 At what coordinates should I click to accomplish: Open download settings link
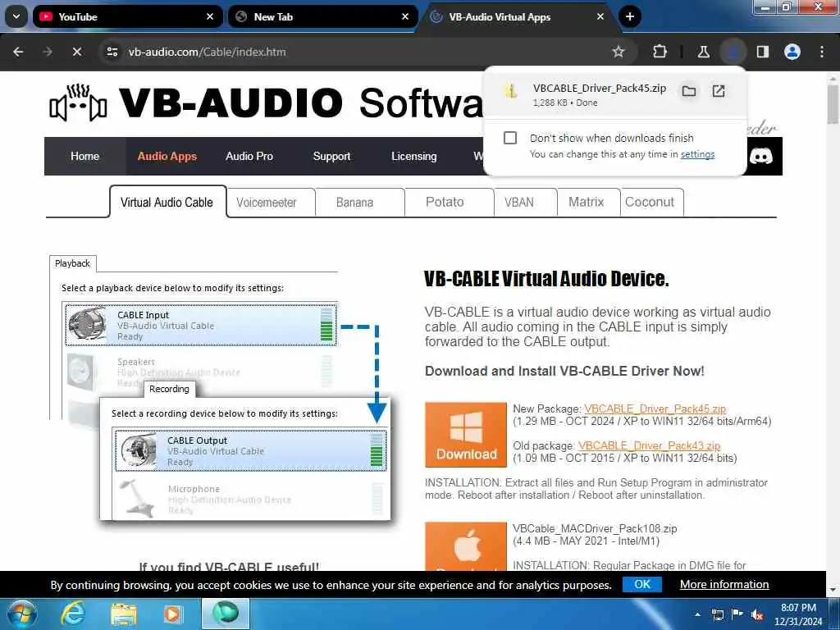[697, 154]
